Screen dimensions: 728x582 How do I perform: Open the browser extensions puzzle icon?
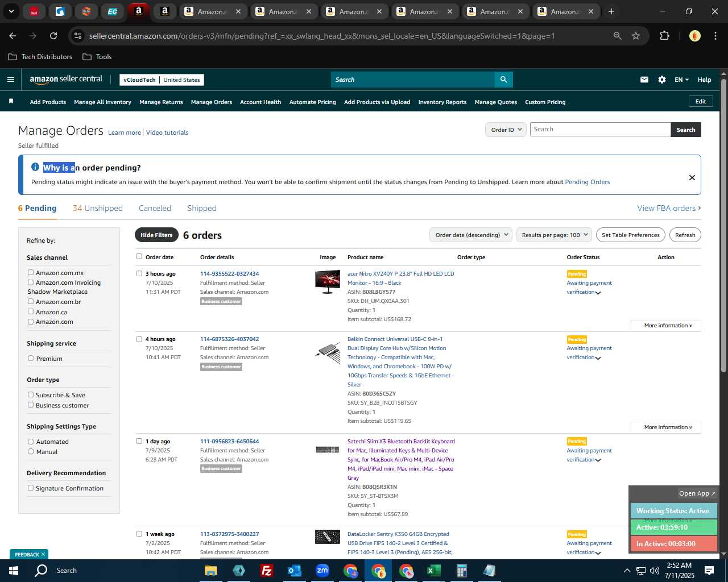tap(664, 36)
